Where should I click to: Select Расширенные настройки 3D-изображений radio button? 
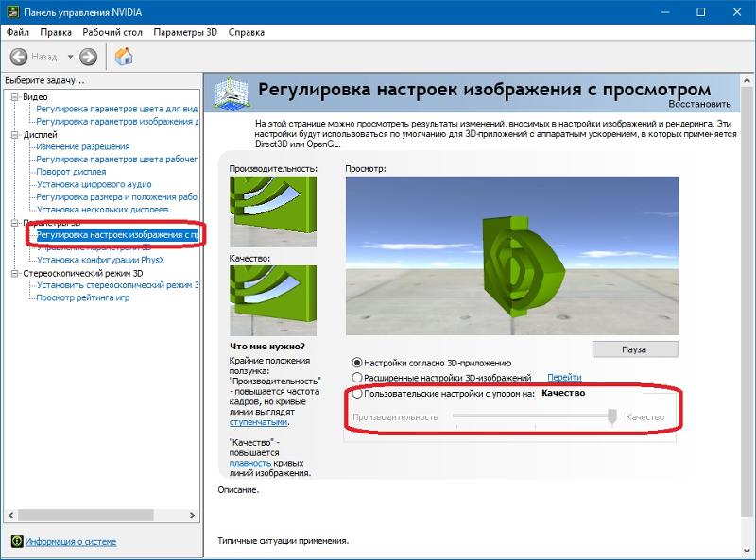(x=357, y=378)
